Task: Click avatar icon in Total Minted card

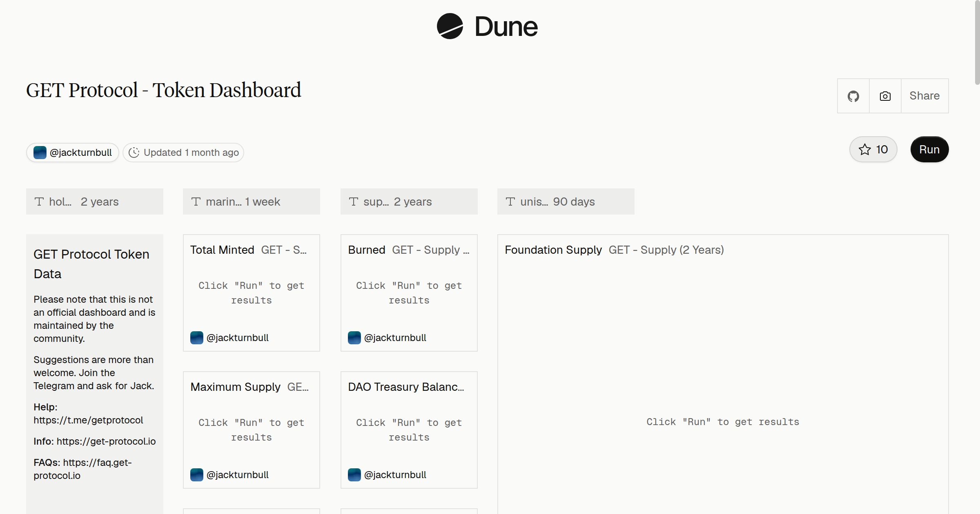Action: pos(197,338)
